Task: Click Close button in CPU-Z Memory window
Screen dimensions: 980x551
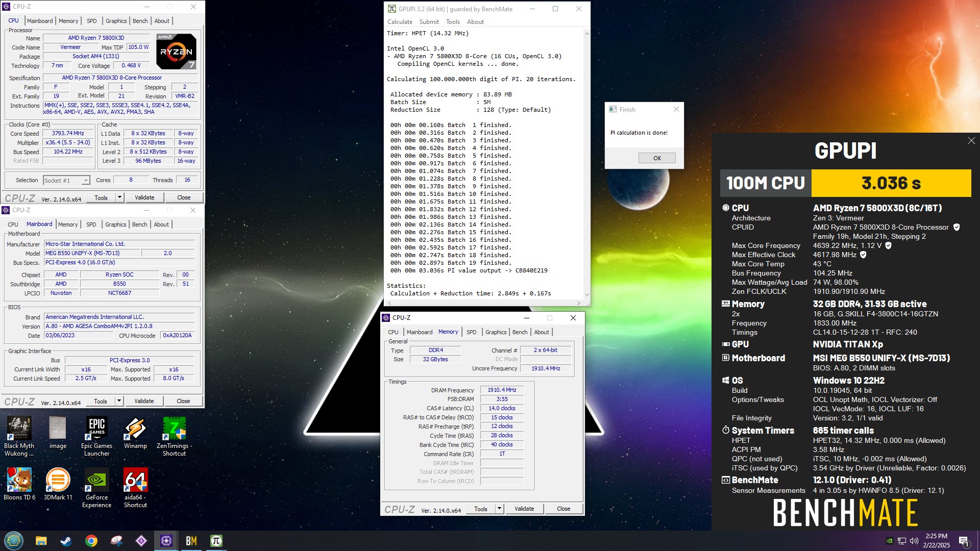Action: pos(563,509)
